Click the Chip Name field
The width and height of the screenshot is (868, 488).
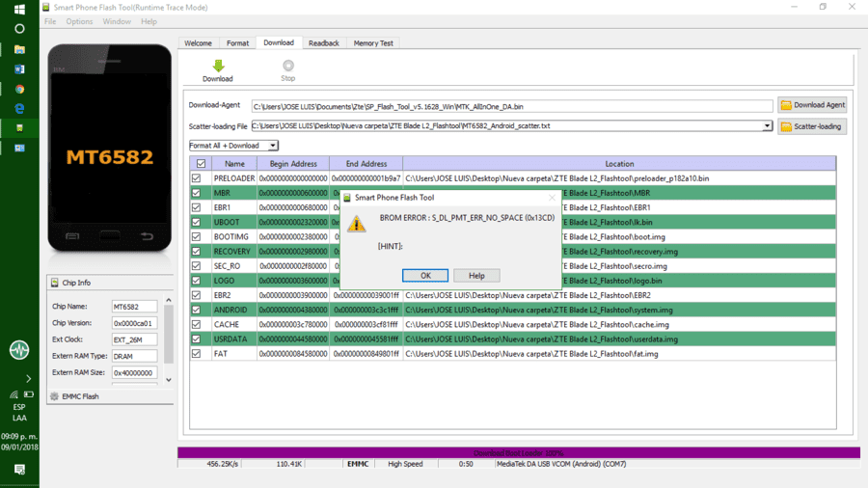click(x=134, y=307)
